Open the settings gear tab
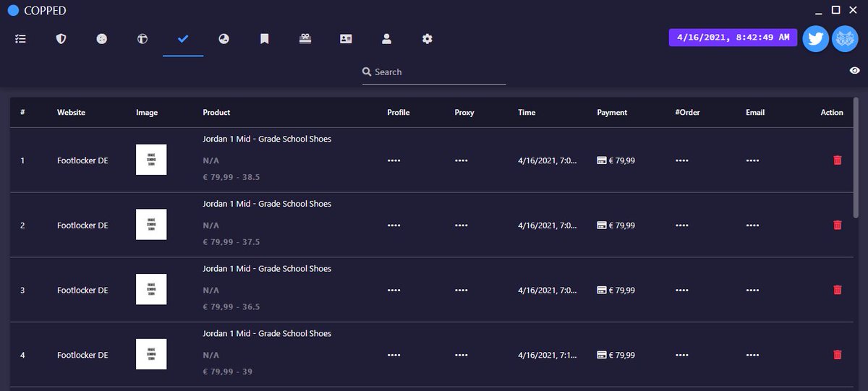The width and height of the screenshot is (868, 391). pos(427,39)
